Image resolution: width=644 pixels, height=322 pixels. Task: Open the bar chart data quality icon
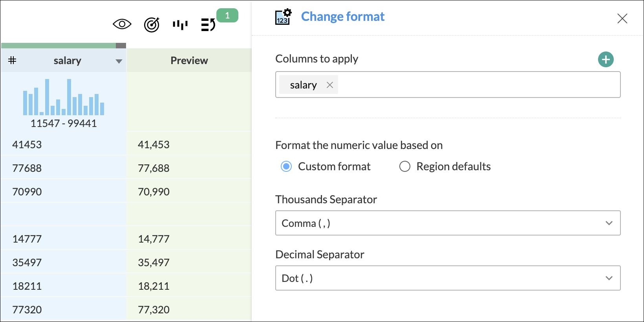point(180,25)
